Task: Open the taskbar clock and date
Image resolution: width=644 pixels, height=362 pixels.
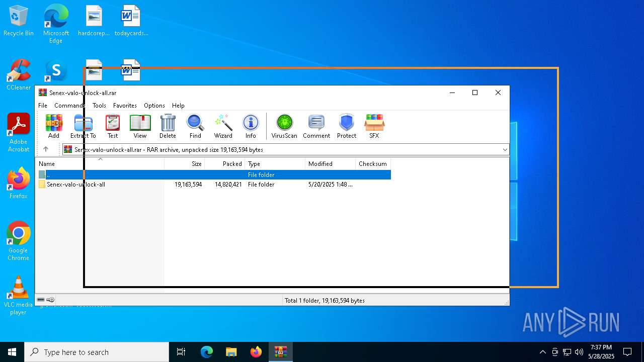Action: pos(601,352)
